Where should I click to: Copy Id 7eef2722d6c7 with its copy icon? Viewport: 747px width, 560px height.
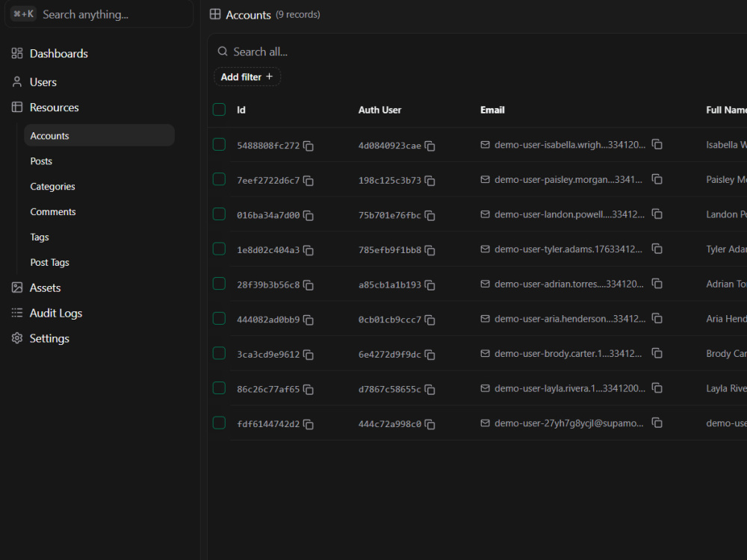[x=309, y=181]
